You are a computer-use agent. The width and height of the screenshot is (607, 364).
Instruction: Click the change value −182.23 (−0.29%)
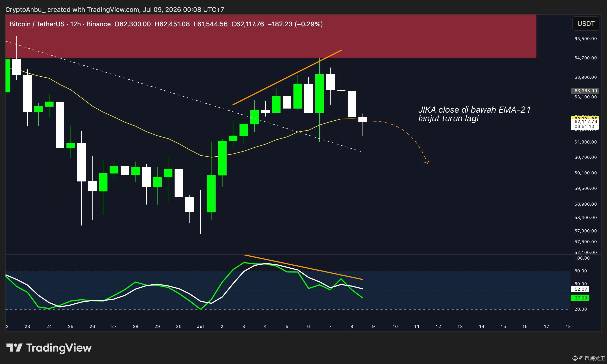tap(295, 24)
